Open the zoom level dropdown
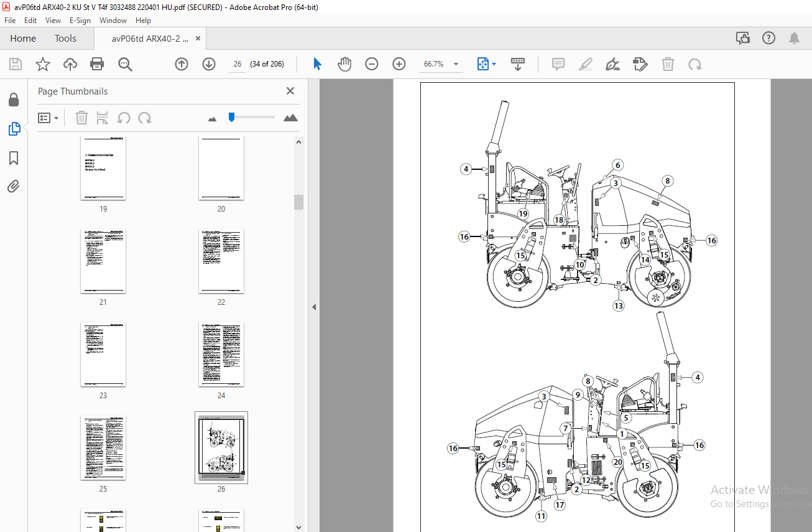Screen dimensions: 812x532 tap(456, 64)
